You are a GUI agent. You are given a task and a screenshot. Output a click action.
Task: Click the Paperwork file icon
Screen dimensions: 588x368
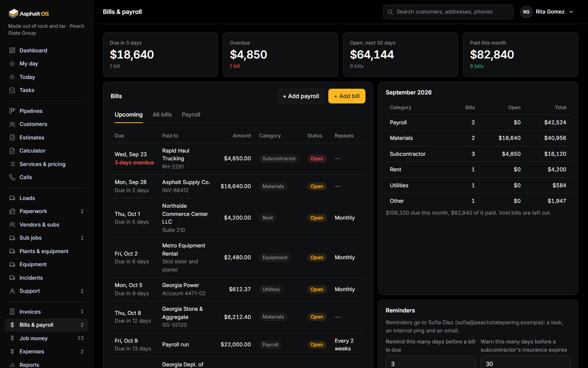pos(12,211)
